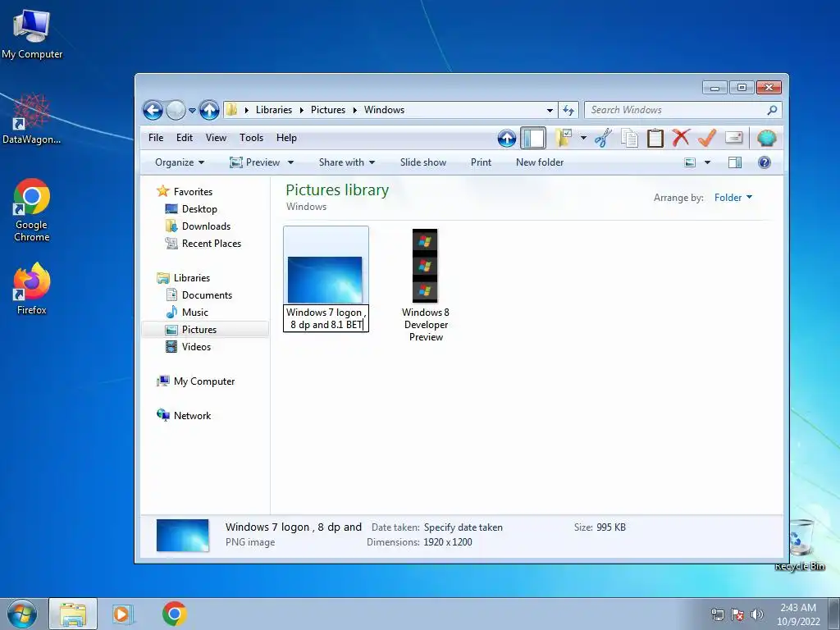Open the Tools menu
The width and height of the screenshot is (840, 630).
coord(251,138)
